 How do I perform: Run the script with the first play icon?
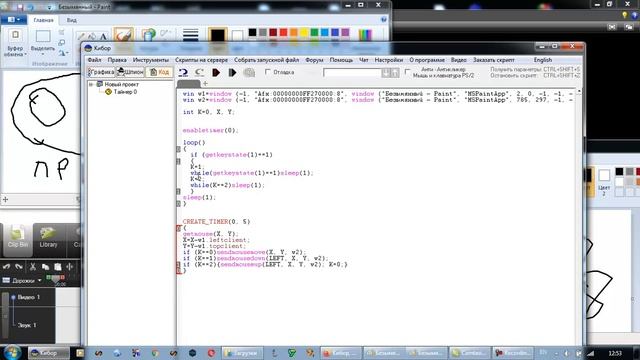(x=216, y=73)
